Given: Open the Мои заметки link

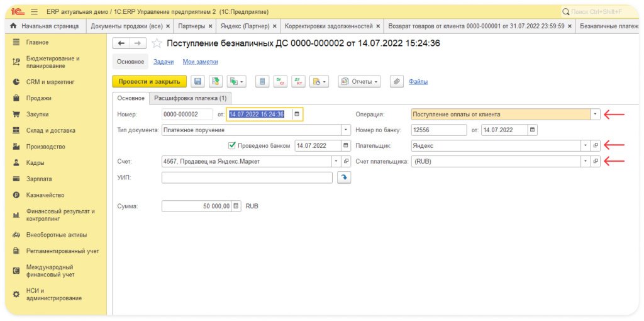Looking at the screenshot, I should tap(200, 62).
